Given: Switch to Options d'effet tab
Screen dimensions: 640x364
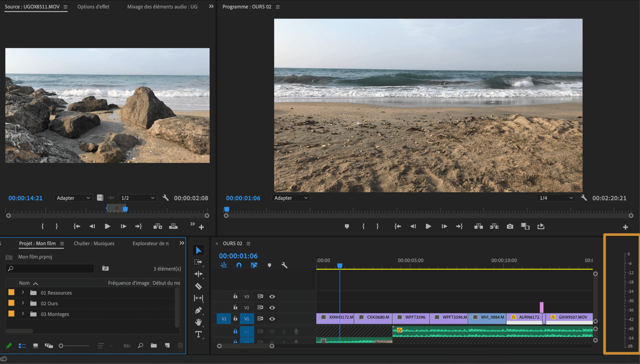Looking at the screenshot, I should click(x=93, y=7).
